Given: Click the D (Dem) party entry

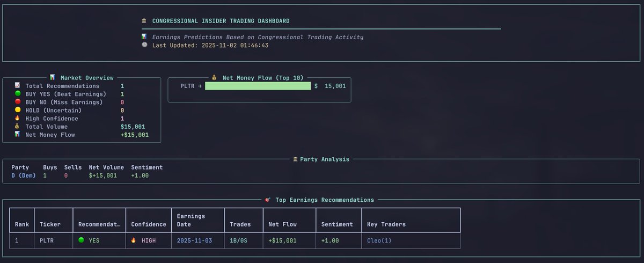Looking at the screenshot, I should tap(24, 176).
